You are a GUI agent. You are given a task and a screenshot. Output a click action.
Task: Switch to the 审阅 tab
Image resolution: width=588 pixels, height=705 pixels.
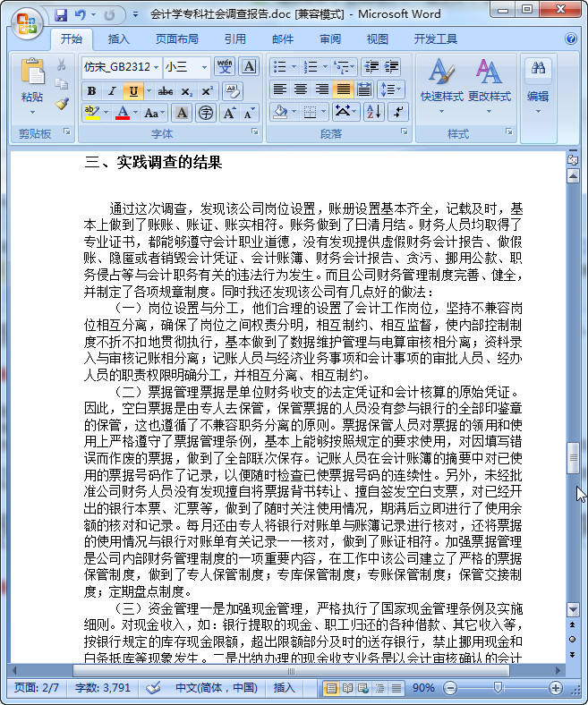point(330,39)
